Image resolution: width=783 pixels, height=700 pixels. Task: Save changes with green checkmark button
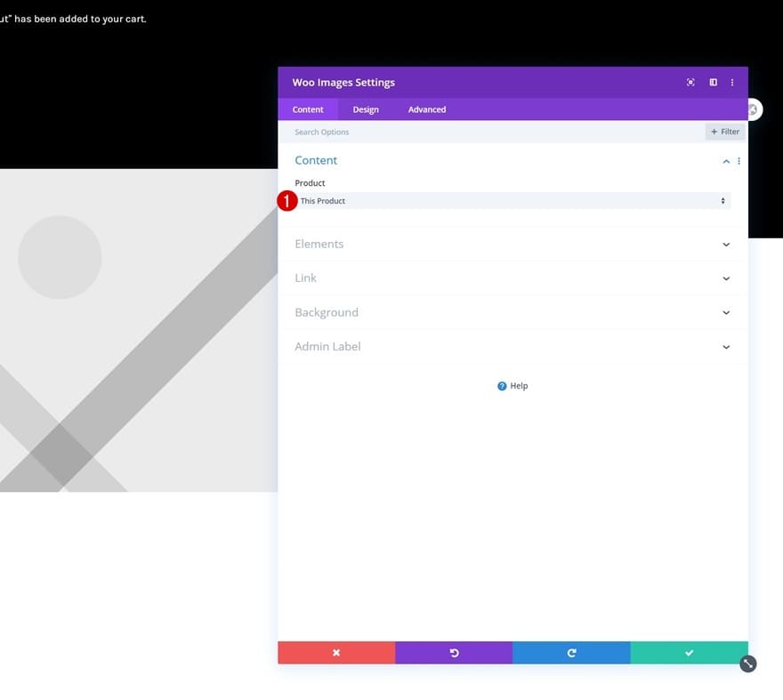coord(689,653)
